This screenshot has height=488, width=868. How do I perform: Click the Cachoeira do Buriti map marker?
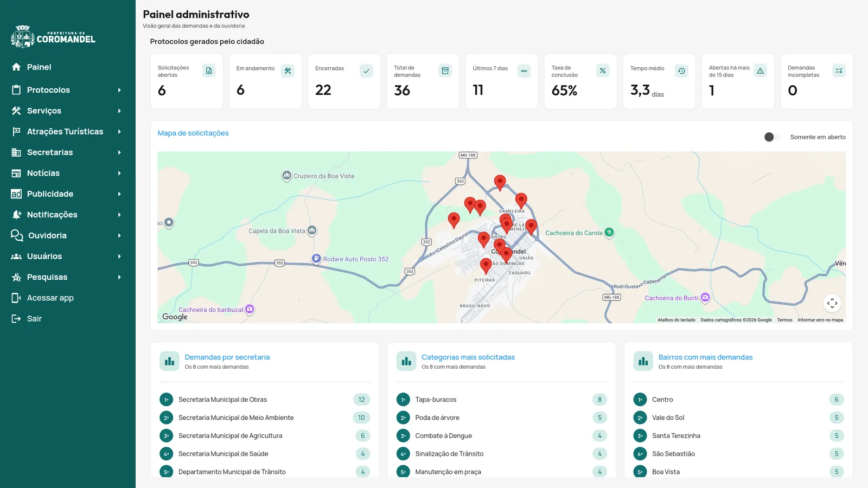pos(705,297)
